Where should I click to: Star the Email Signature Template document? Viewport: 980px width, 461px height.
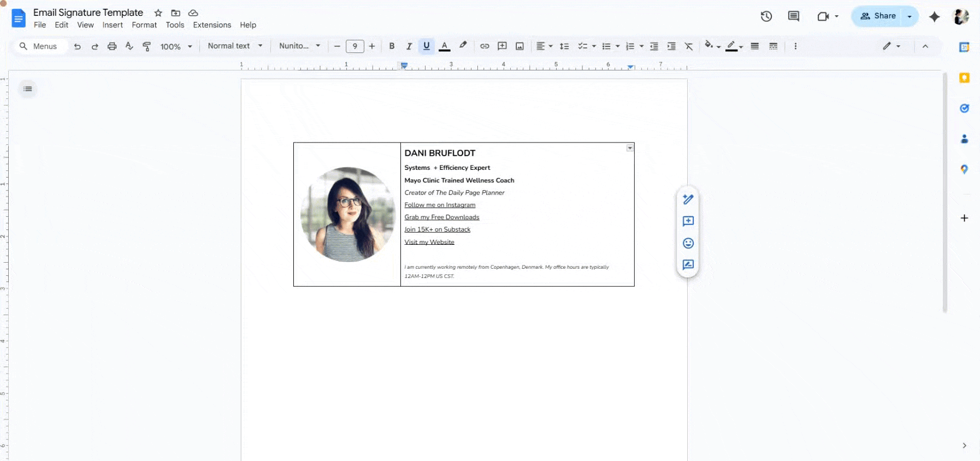tap(158, 13)
